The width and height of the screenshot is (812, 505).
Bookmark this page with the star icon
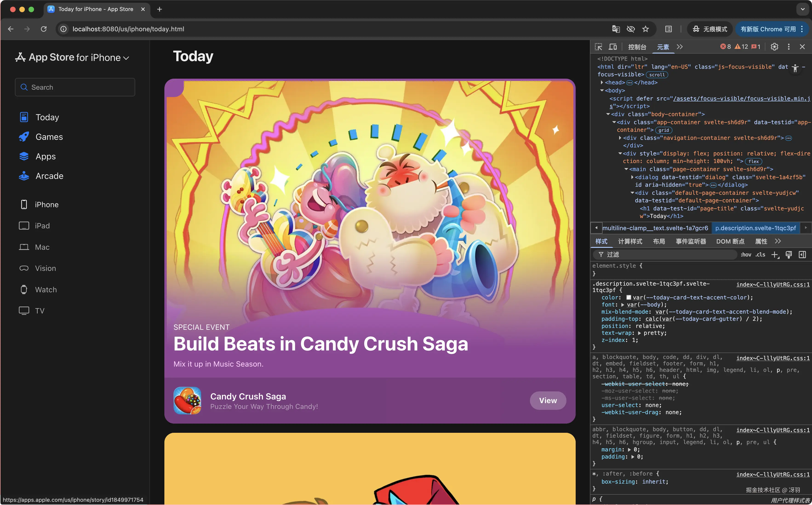pyautogui.click(x=645, y=29)
